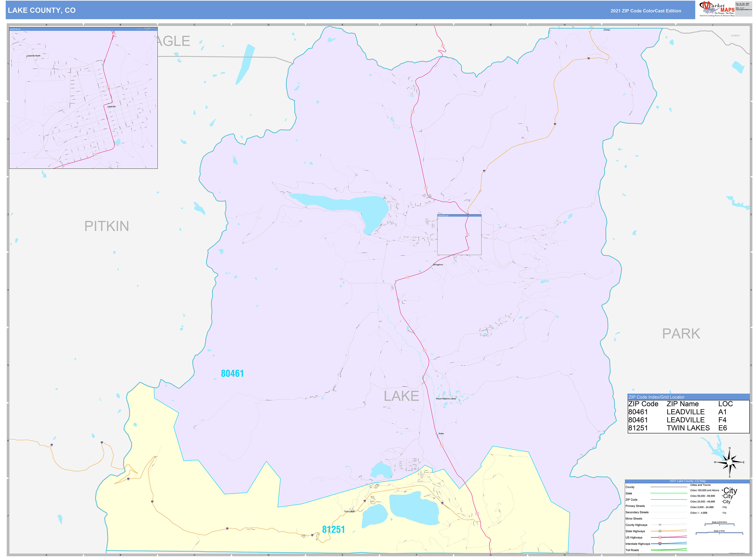Click the US Highways shield icon in legend
This screenshot has width=756, height=557.
660,537
